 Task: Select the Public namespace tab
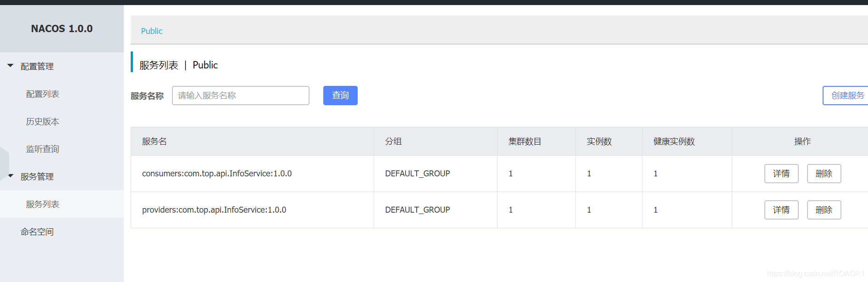coord(152,31)
